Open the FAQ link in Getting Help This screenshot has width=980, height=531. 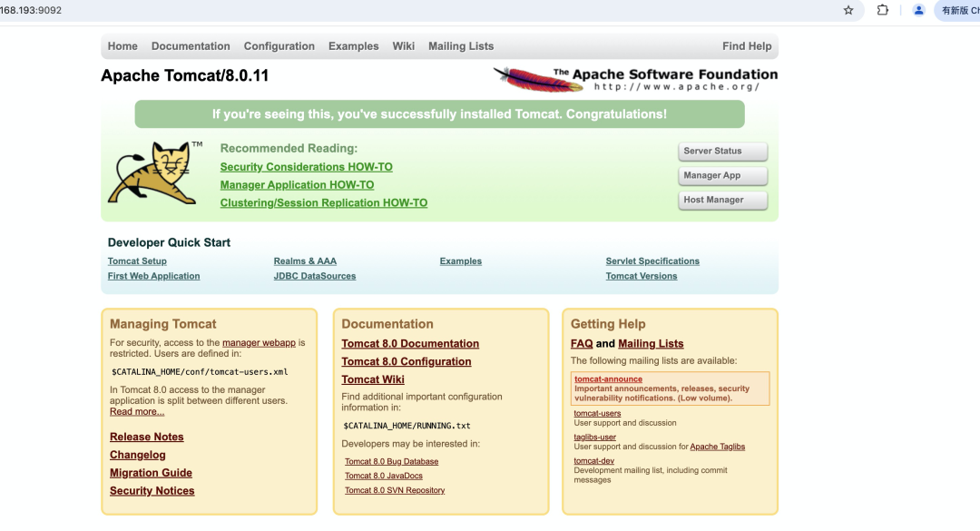click(x=582, y=344)
